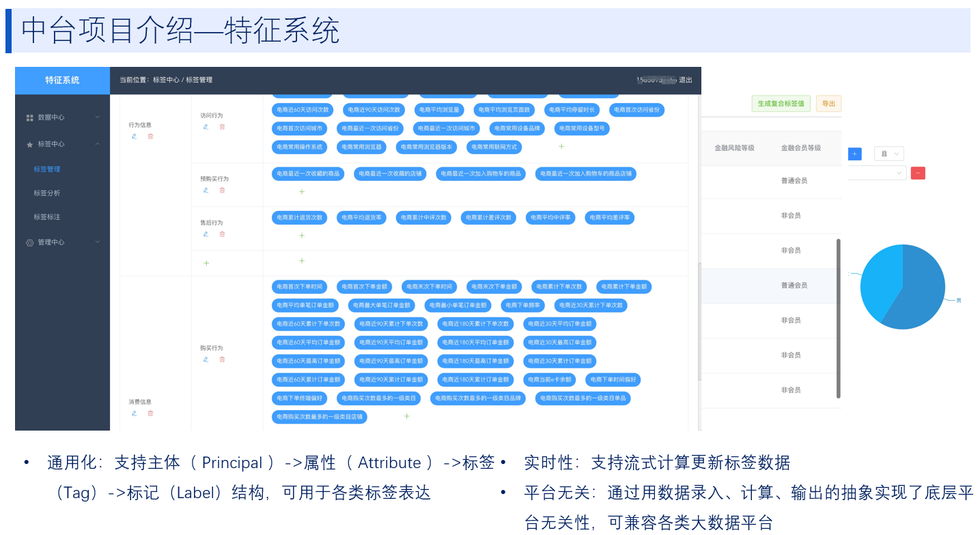
Task: Open 标签分析 in the sidebar
Action: [x=47, y=193]
